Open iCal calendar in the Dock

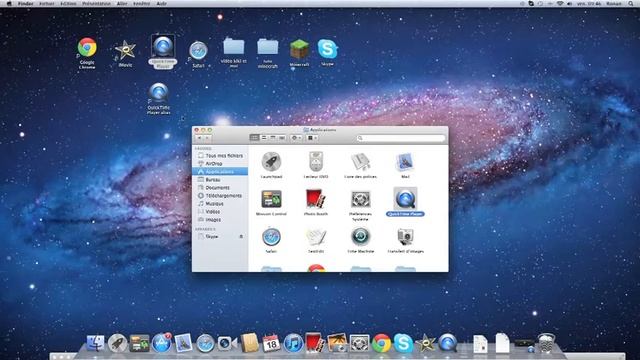pos(271,343)
